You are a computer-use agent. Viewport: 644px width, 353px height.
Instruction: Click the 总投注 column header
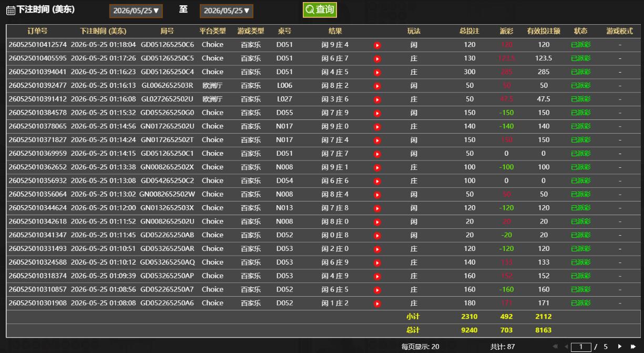(469, 31)
